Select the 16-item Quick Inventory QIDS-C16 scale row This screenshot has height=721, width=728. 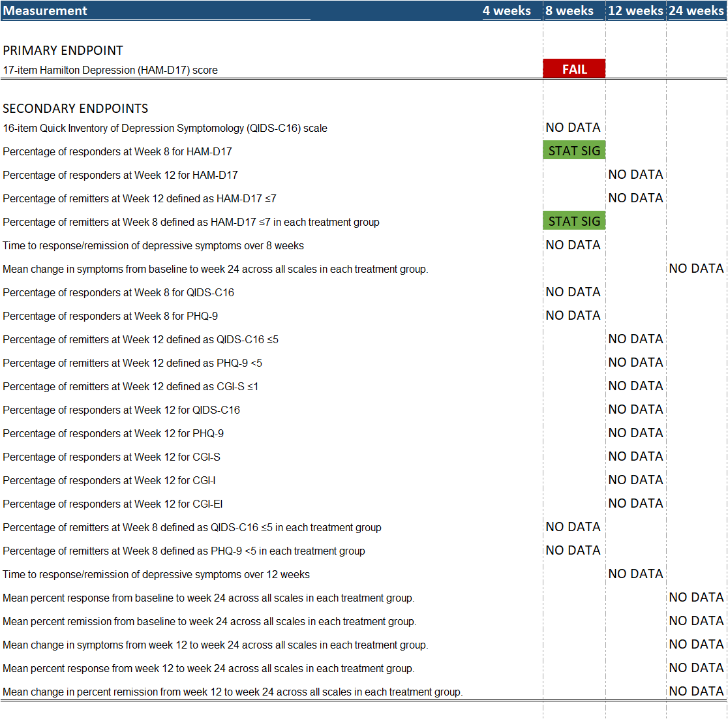click(x=165, y=128)
